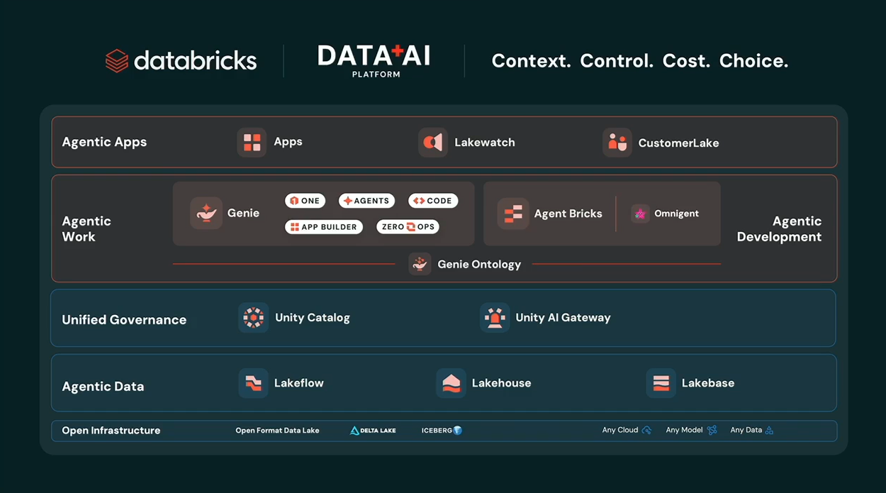
Task: Click the Any Model icon
Action: (x=712, y=430)
